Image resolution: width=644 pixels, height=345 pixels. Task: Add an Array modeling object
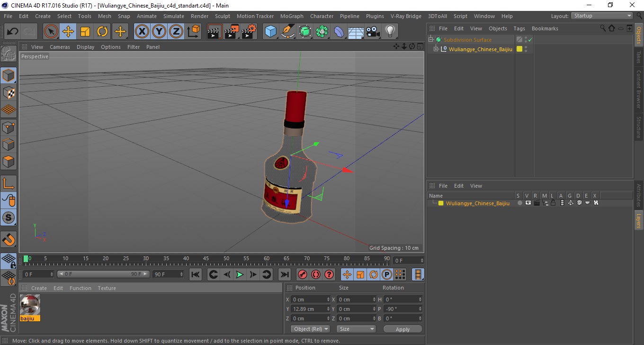point(322,32)
